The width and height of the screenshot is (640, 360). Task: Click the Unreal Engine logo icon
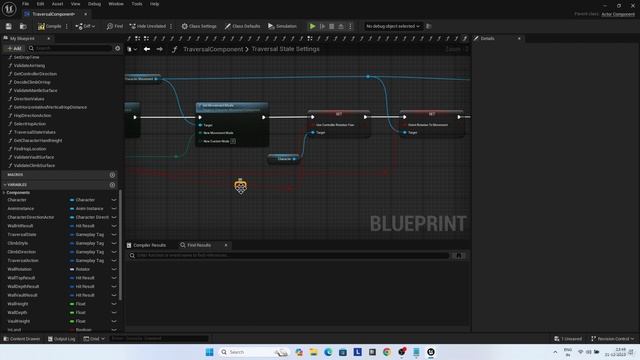pyautogui.click(x=9, y=9)
